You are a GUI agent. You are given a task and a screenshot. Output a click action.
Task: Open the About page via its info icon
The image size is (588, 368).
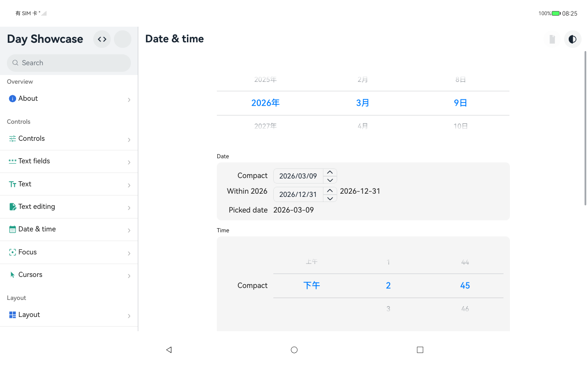12,98
